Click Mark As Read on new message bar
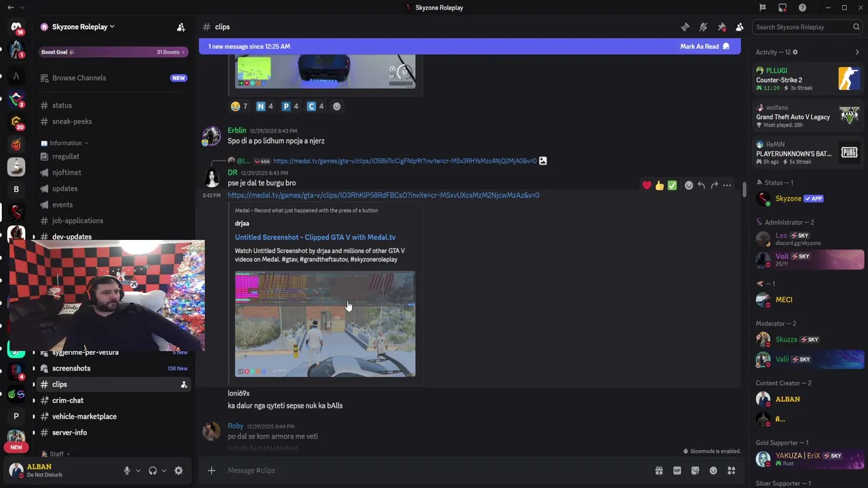The height and width of the screenshot is (488, 868). [705, 47]
